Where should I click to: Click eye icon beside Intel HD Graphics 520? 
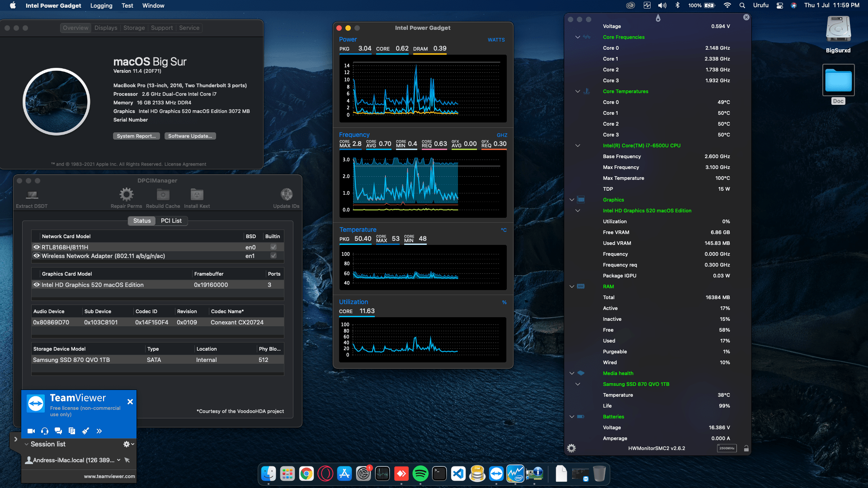(37, 285)
